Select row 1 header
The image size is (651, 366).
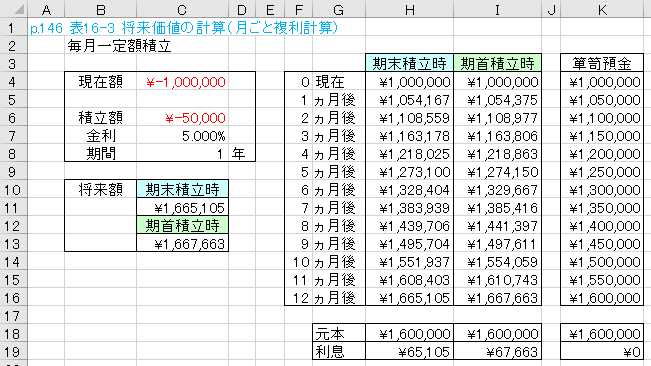(14, 28)
